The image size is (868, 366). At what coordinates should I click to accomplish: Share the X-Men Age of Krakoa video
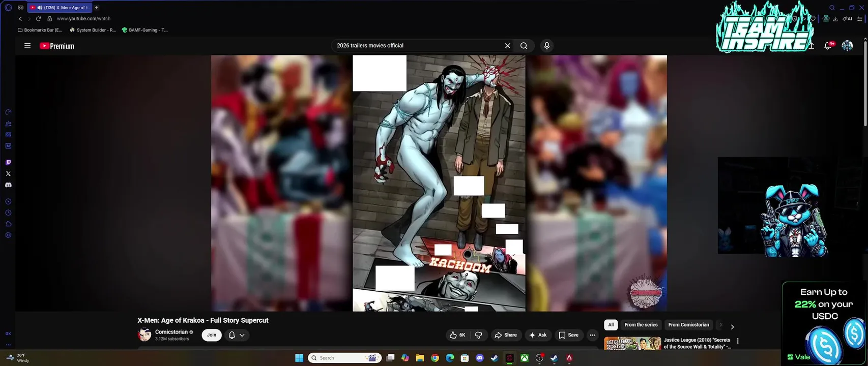[505, 335]
